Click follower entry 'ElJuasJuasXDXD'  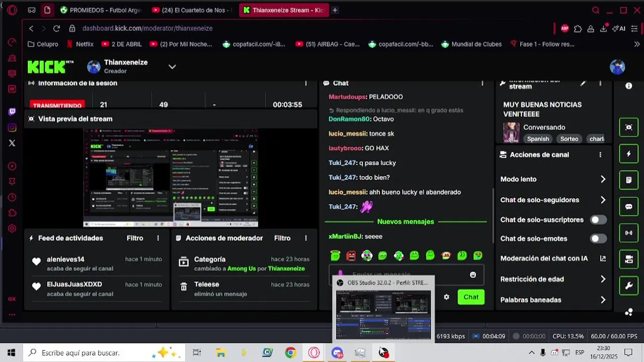click(74, 285)
